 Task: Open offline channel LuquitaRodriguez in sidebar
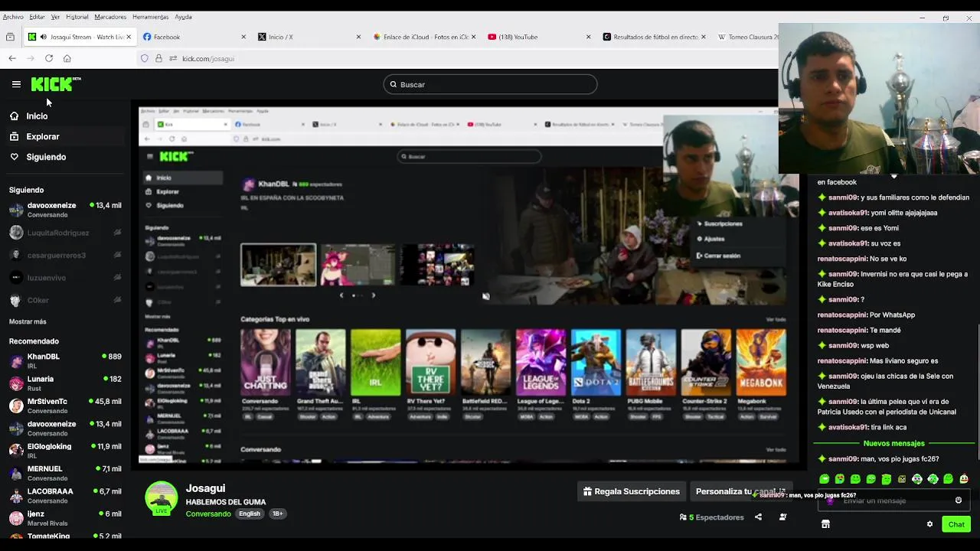(x=65, y=233)
